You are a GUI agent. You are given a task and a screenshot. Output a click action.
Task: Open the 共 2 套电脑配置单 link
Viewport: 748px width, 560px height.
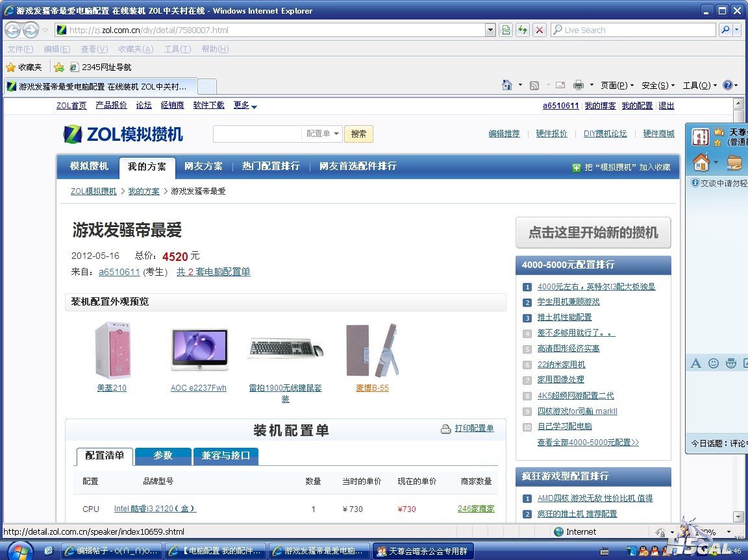[x=213, y=272]
